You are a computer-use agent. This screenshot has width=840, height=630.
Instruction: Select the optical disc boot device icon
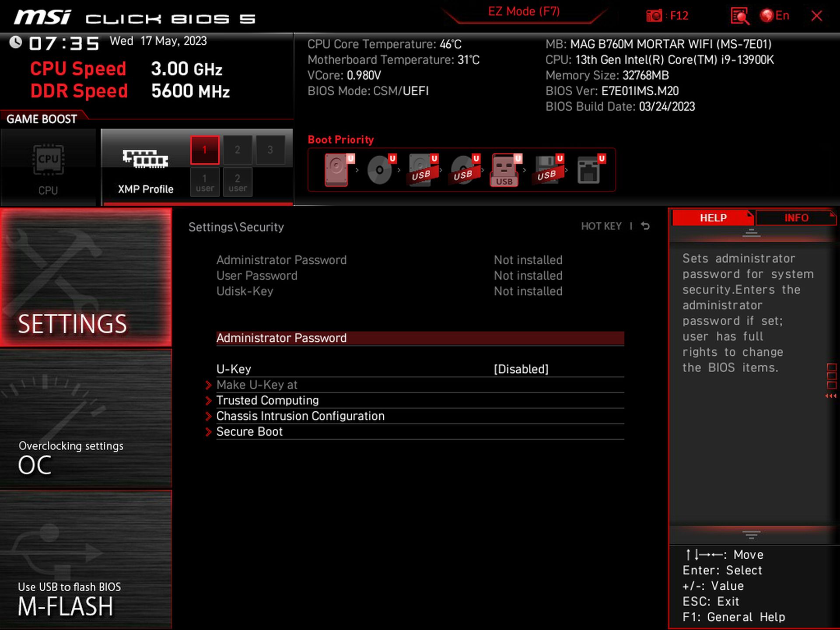point(381,170)
